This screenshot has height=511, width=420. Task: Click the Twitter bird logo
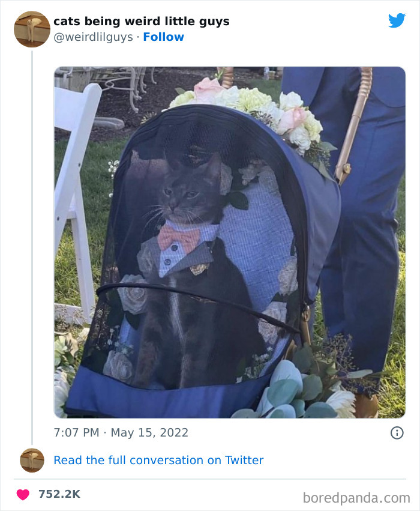pos(397,20)
